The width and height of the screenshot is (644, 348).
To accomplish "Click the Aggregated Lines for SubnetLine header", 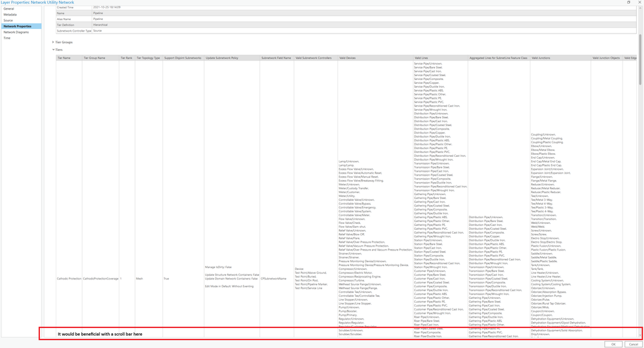I will 498,58.
